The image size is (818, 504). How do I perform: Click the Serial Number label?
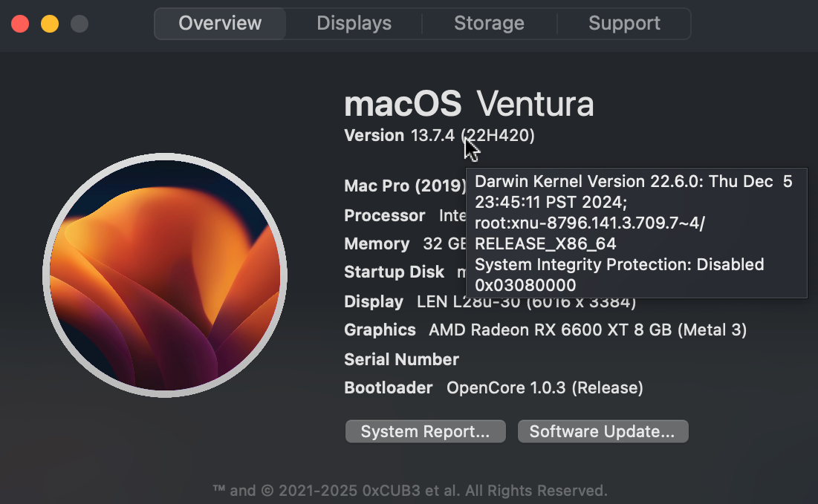[x=401, y=359]
